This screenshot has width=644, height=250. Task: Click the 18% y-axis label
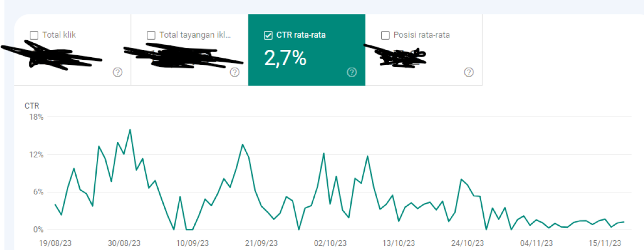pos(36,118)
